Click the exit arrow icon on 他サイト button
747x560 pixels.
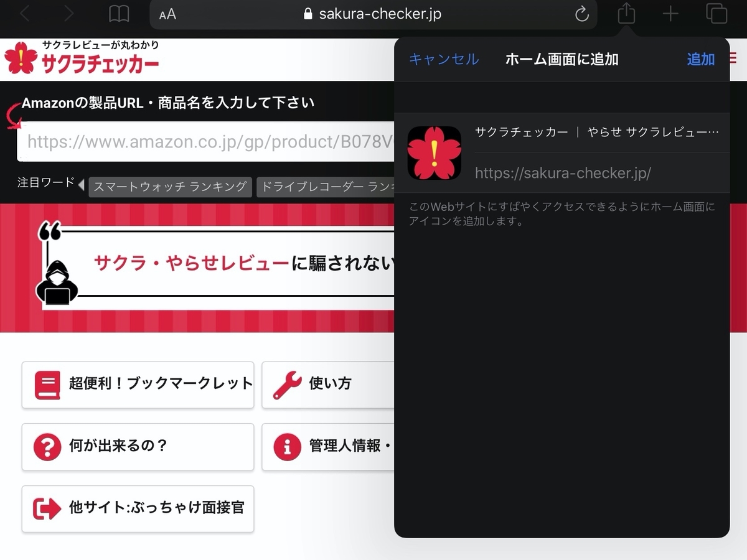tap(47, 509)
